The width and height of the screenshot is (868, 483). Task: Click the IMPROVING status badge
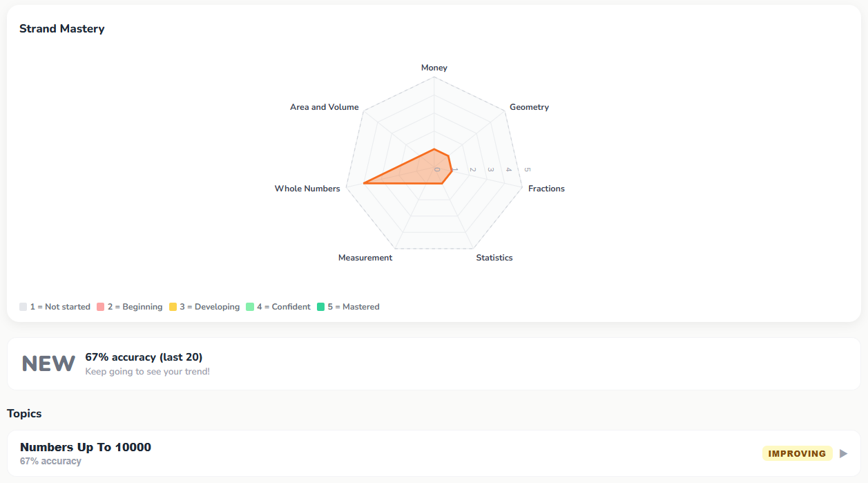click(x=797, y=454)
